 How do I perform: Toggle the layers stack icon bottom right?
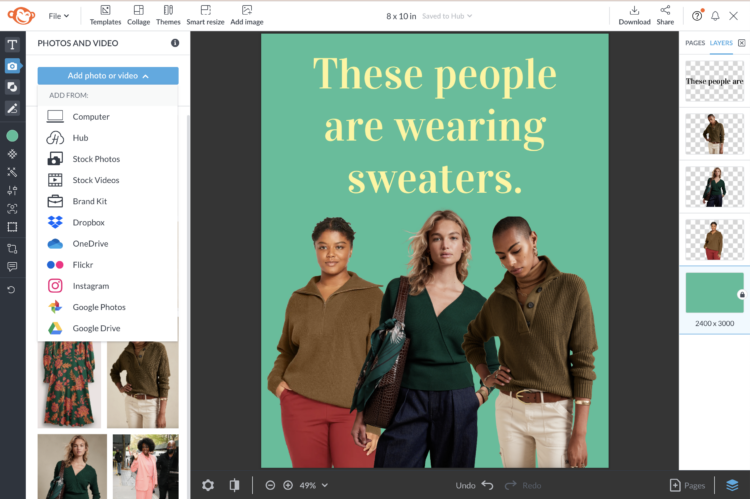click(x=732, y=485)
